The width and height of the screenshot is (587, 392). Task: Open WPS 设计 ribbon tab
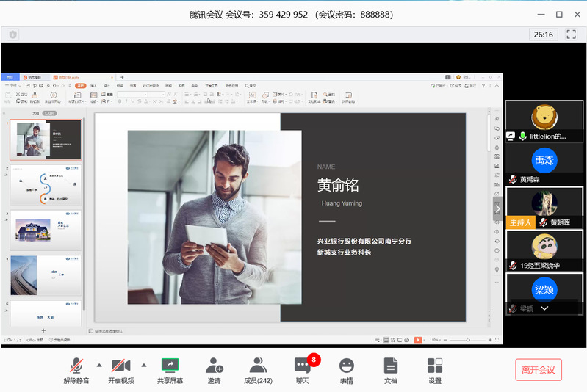click(107, 86)
